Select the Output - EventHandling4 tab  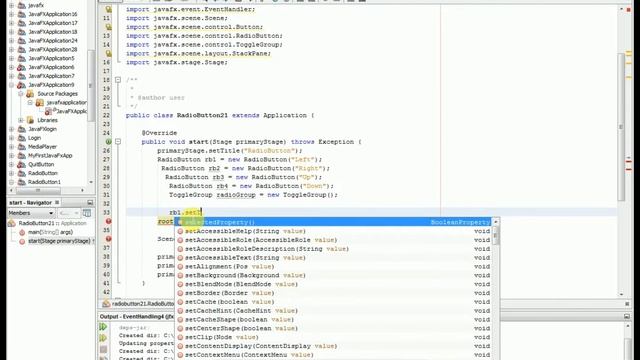click(x=137, y=317)
